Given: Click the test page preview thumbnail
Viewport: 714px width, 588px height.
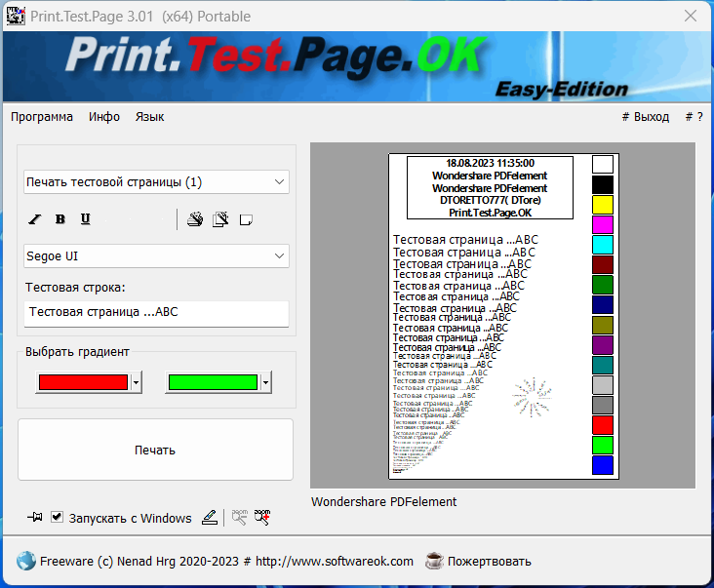Looking at the screenshot, I should (x=503, y=316).
